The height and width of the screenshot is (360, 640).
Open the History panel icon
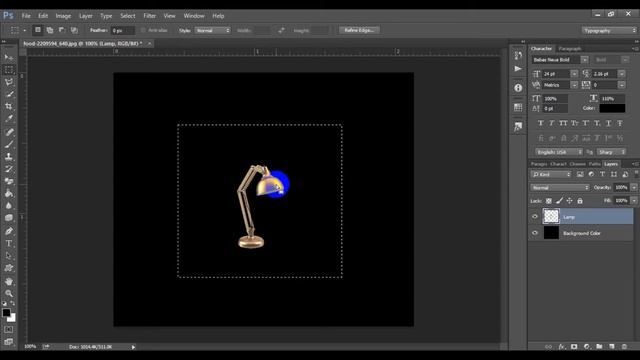tap(518, 55)
